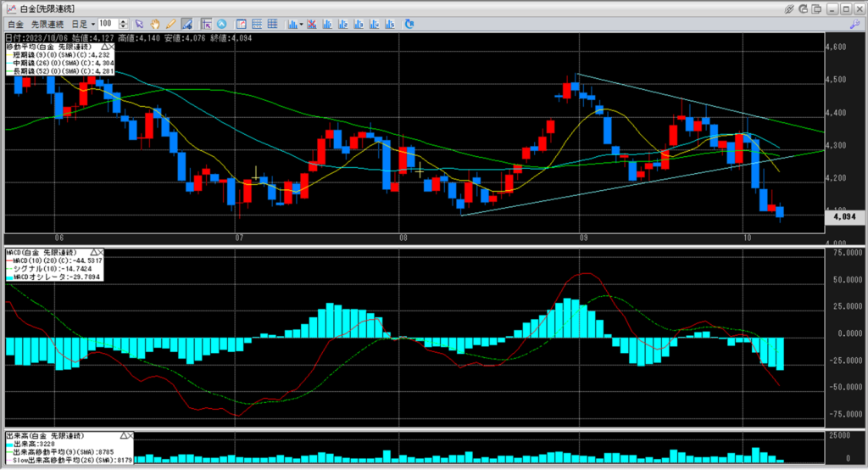
Task: Pick the pencil drawing tool
Action: pyautogui.click(x=170, y=24)
